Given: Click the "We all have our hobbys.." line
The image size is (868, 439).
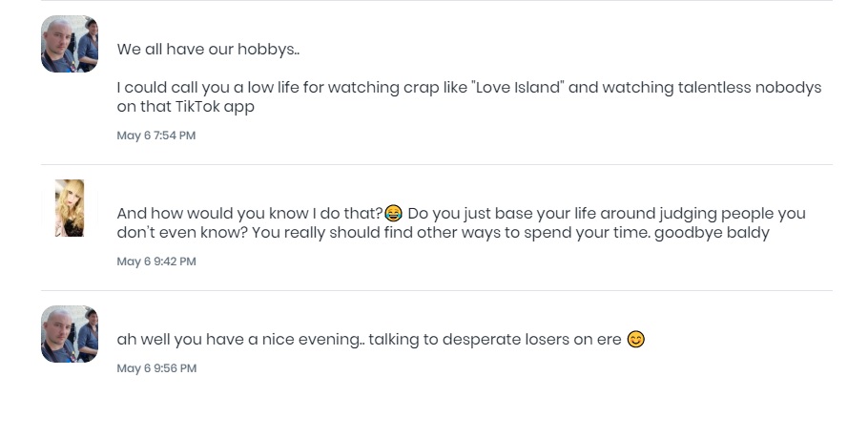Looking at the screenshot, I should click(208, 50).
